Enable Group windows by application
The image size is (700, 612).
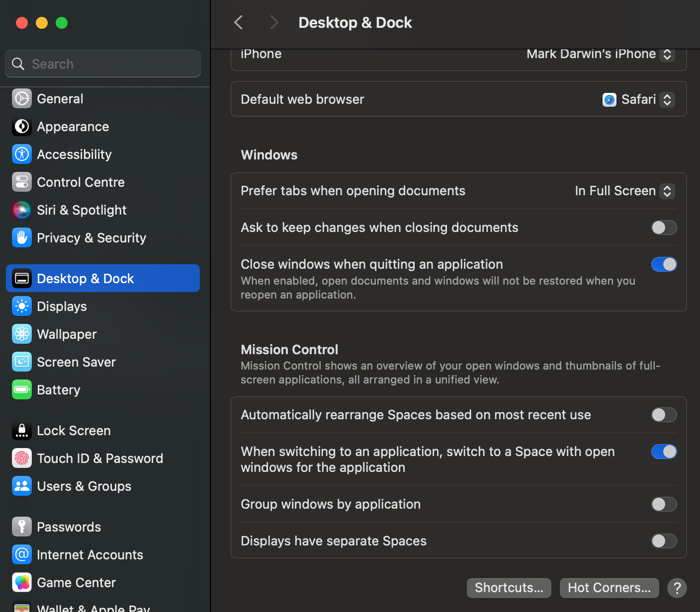pos(664,504)
